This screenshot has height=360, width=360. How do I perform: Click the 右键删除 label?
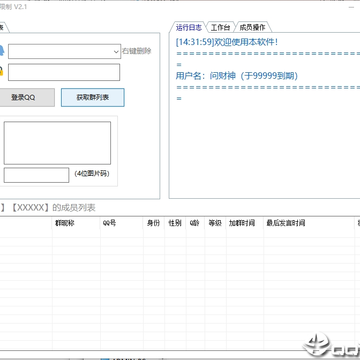[137, 51]
